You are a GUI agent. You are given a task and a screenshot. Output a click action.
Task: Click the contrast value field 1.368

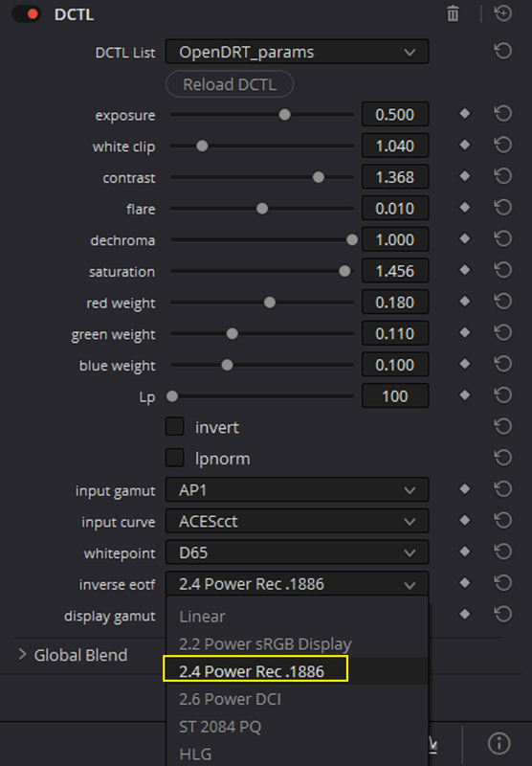tap(395, 177)
